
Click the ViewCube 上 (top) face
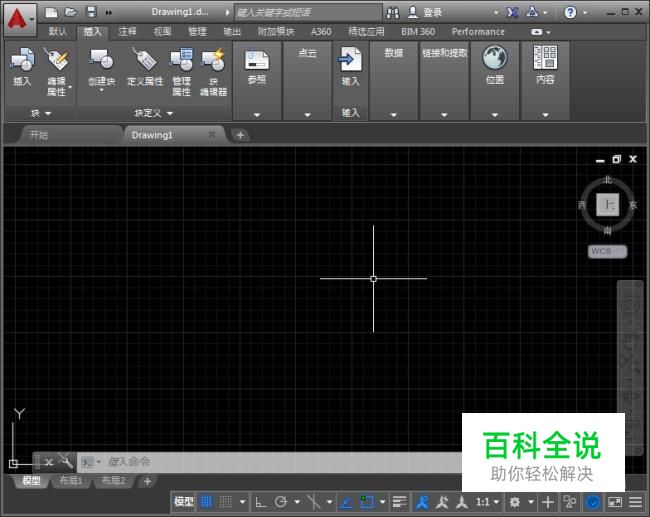[608, 204]
